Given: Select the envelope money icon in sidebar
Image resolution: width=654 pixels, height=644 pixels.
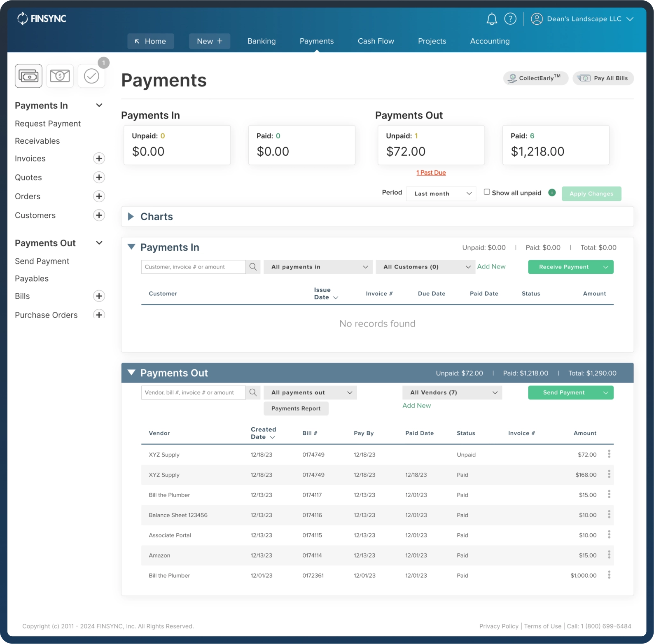Looking at the screenshot, I should [60, 76].
